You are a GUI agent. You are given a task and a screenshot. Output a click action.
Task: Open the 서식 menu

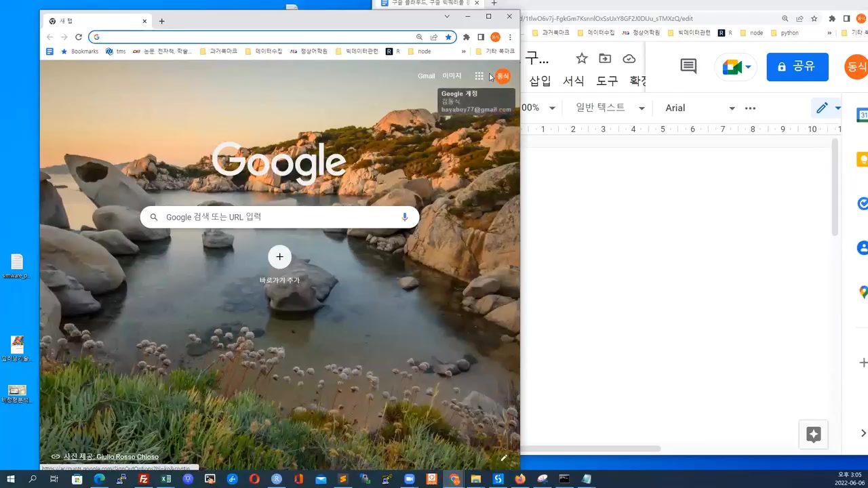click(x=573, y=81)
